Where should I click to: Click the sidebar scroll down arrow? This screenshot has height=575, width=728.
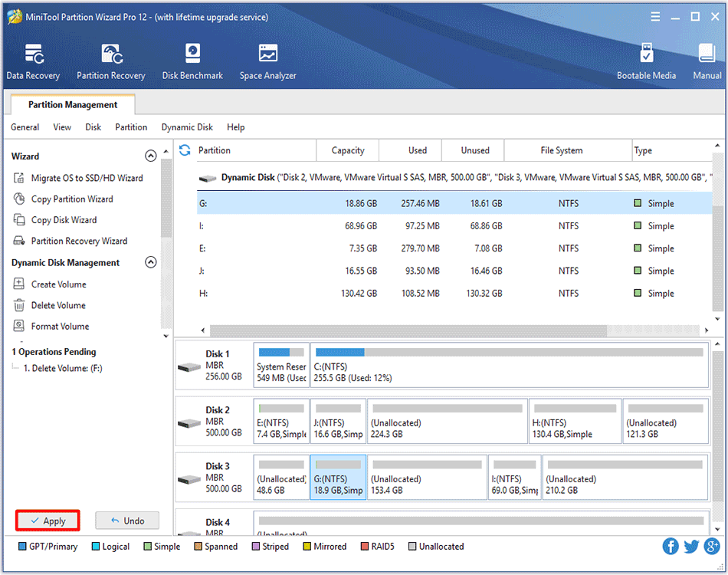coord(166,337)
